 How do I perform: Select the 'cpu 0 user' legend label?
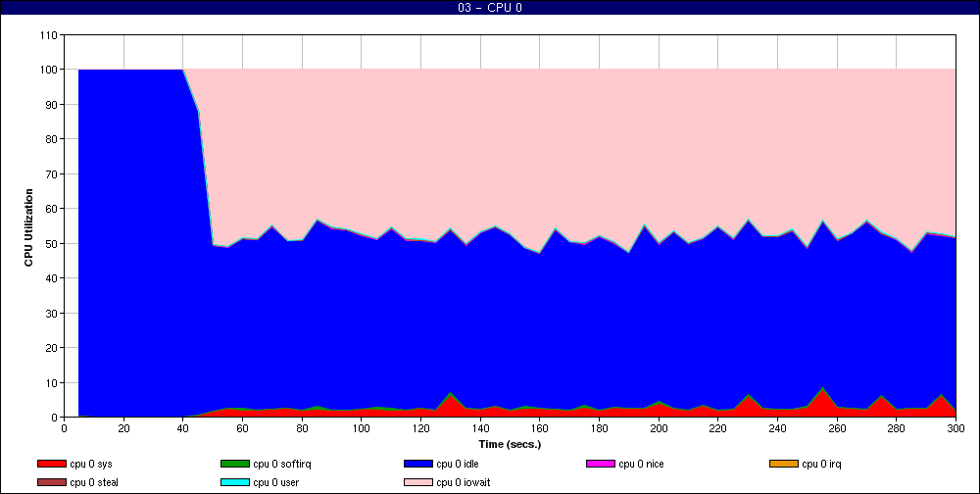(x=276, y=482)
